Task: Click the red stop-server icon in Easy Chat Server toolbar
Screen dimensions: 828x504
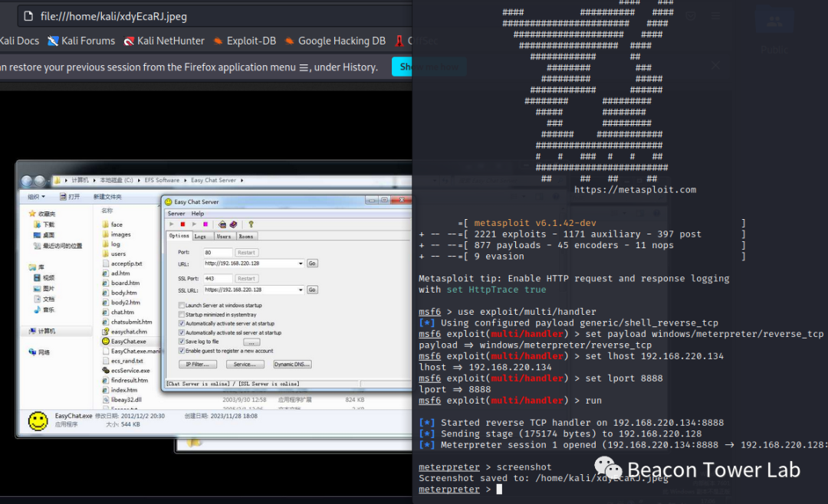Action: click(x=182, y=224)
